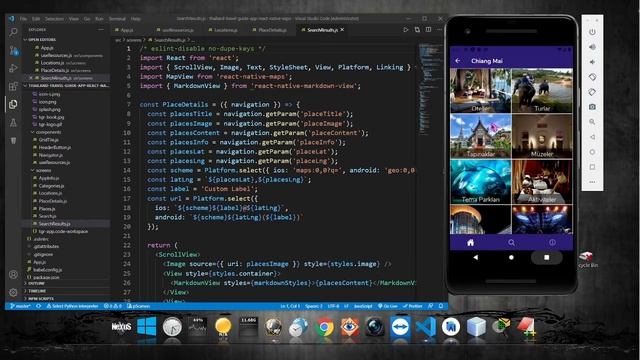Tap Android back navigation button

(x=476, y=258)
